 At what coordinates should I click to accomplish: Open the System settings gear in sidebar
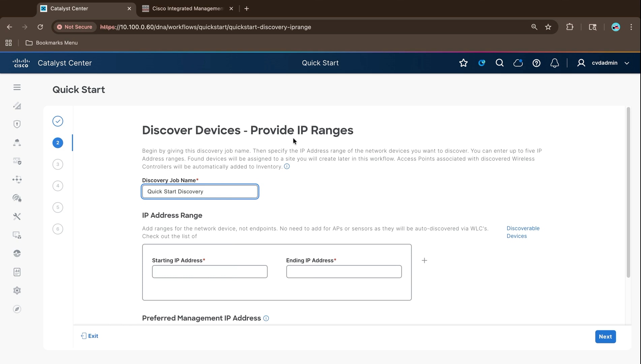coord(17,290)
